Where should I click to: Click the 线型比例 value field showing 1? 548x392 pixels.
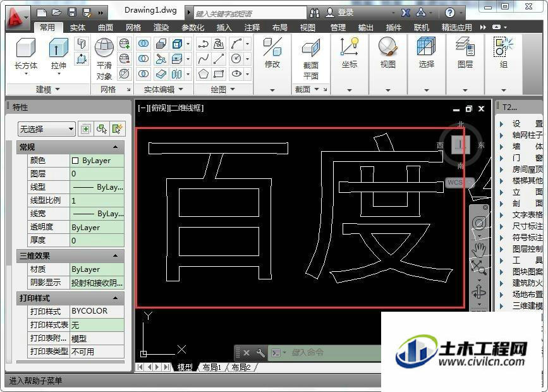(x=97, y=200)
